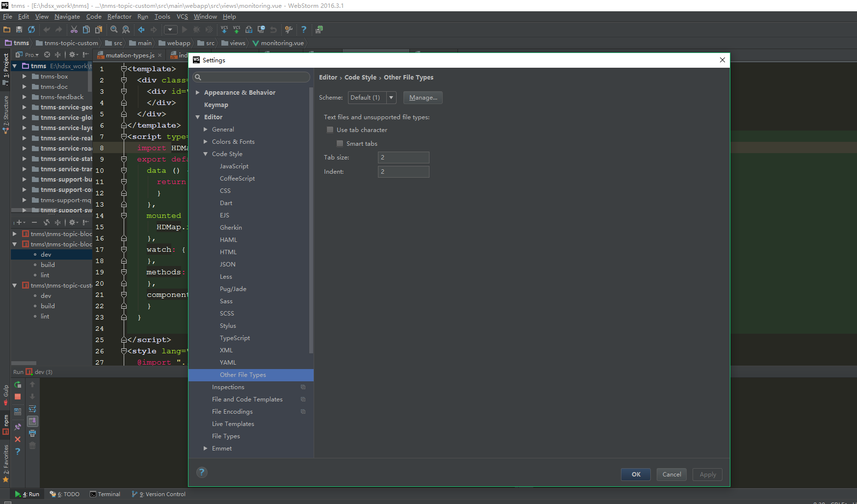
Task: Click the Restore layout icon in Run panel
Action: [18, 412]
